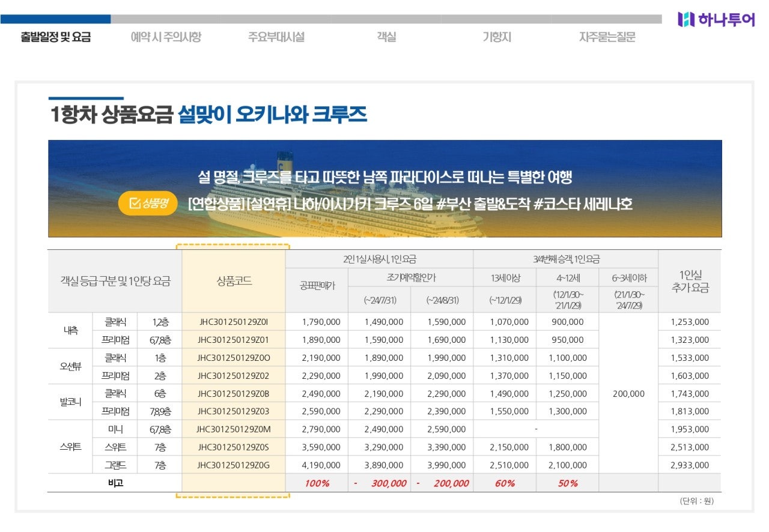Click the red 60% remark
Image resolution: width=769 pixels, height=532 pixels.
coord(505,483)
